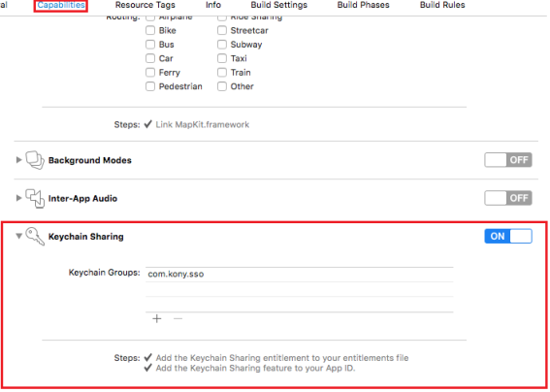Turn off the Keychain Sharing switch
Screen dimensions: 550x392
click(x=508, y=236)
